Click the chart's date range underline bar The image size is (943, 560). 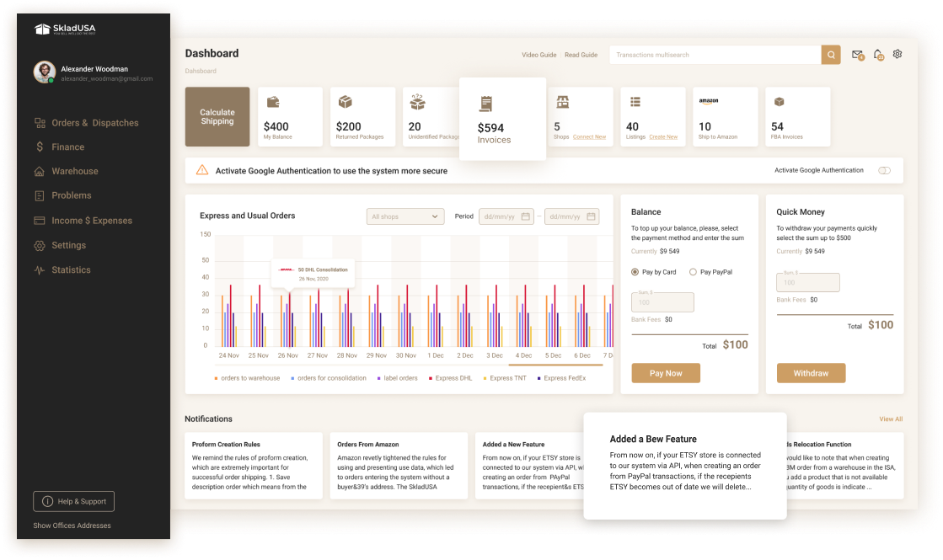(555, 365)
